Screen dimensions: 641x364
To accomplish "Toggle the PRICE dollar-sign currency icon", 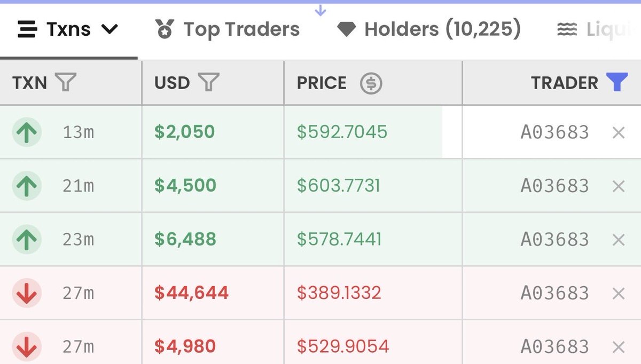I will tap(371, 83).
